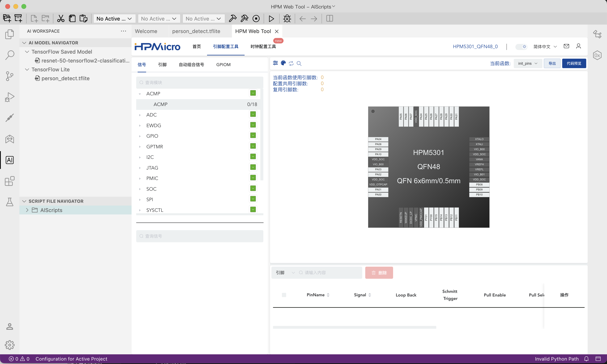This screenshot has height=364, width=607.
Task: Check the select-all checkbox in pin table header
Action: tap(284, 295)
